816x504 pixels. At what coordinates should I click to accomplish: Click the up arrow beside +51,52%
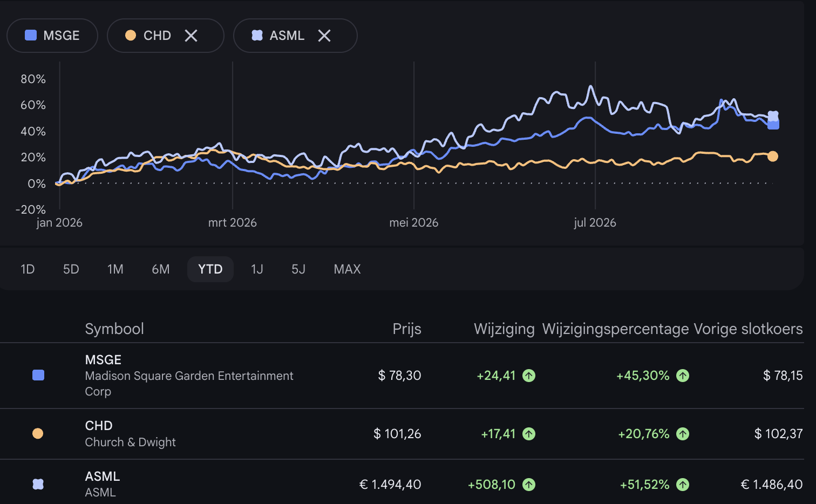[683, 485]
